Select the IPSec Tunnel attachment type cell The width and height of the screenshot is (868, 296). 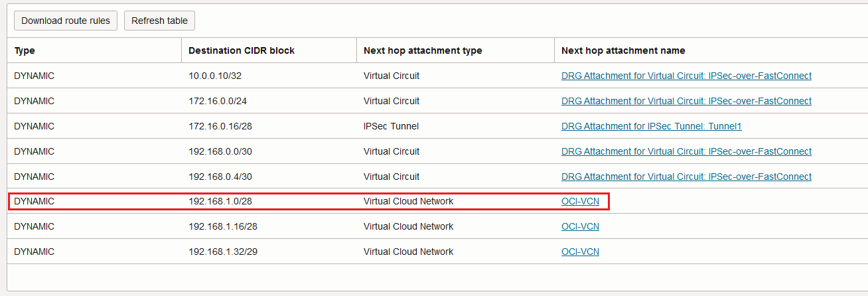point(391,126)
